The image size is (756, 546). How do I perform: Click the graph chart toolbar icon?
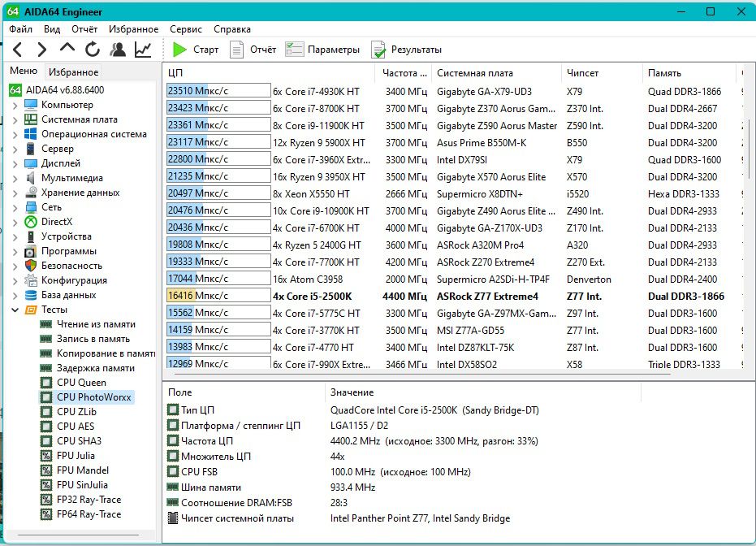coord(143,50)
